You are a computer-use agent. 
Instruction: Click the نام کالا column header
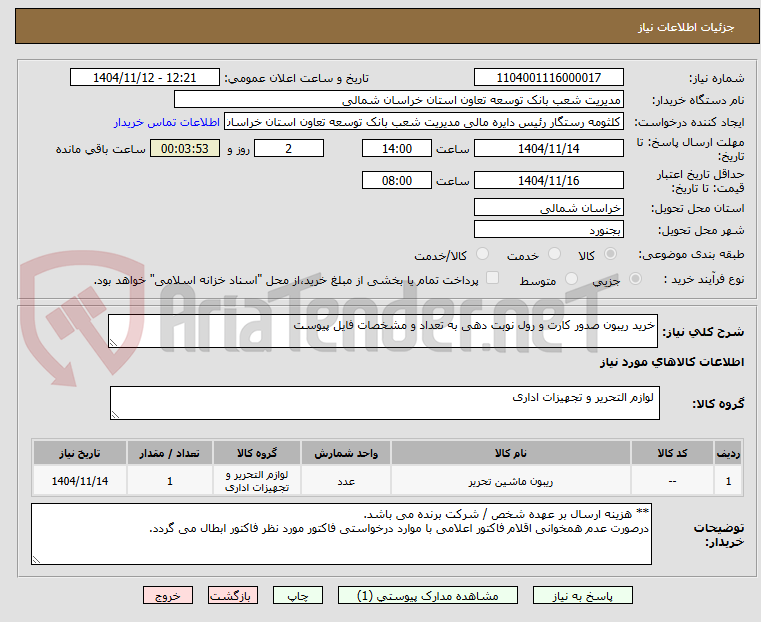pos(511,453)
